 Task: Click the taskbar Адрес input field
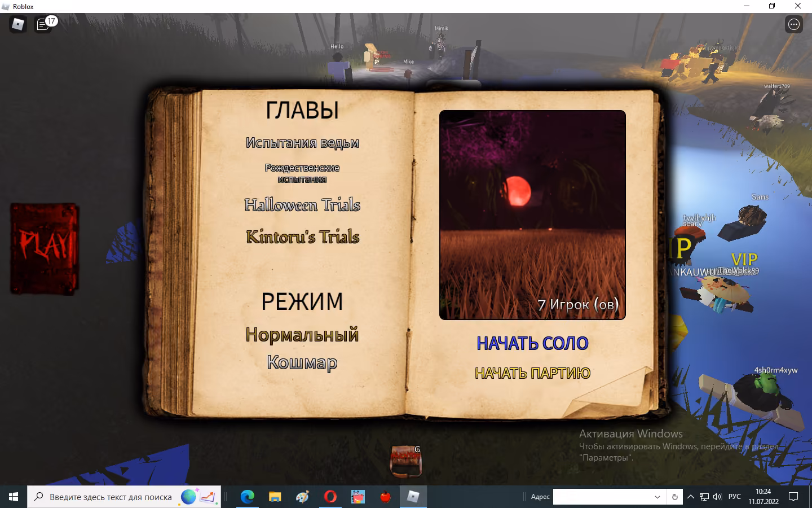click(602, 497)
